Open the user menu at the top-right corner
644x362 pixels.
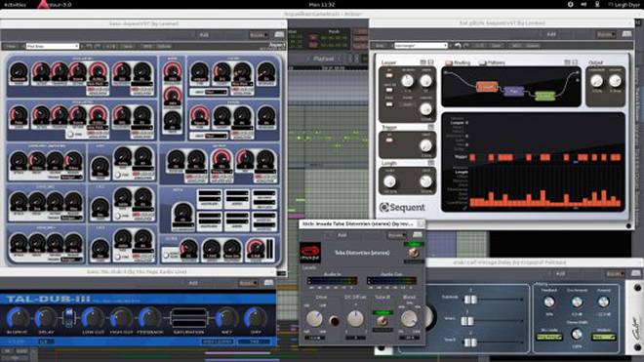click(x=624, y=5)
